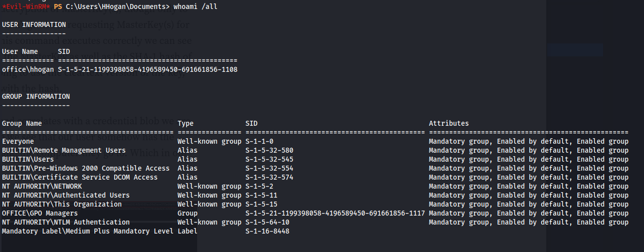644x252 pixels.
Task: Click NT AUTHORITY\Authenticated Users entry
Action: point(66,195)
